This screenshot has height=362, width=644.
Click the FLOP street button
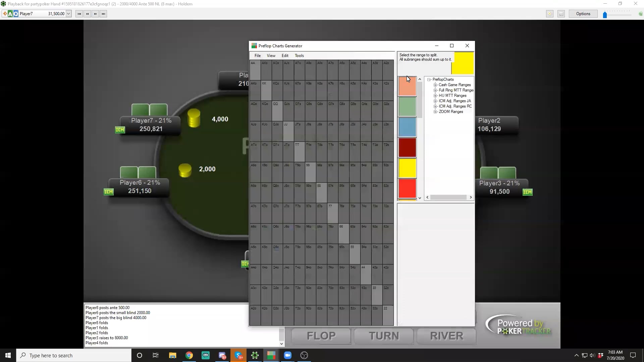[x=321, y=336]
